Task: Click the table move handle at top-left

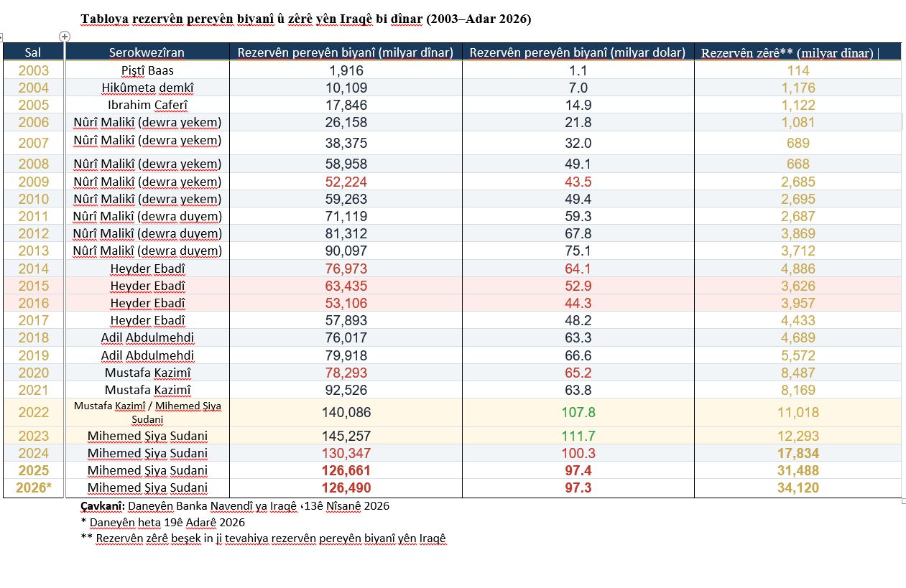Action: (x=1, y=37)
